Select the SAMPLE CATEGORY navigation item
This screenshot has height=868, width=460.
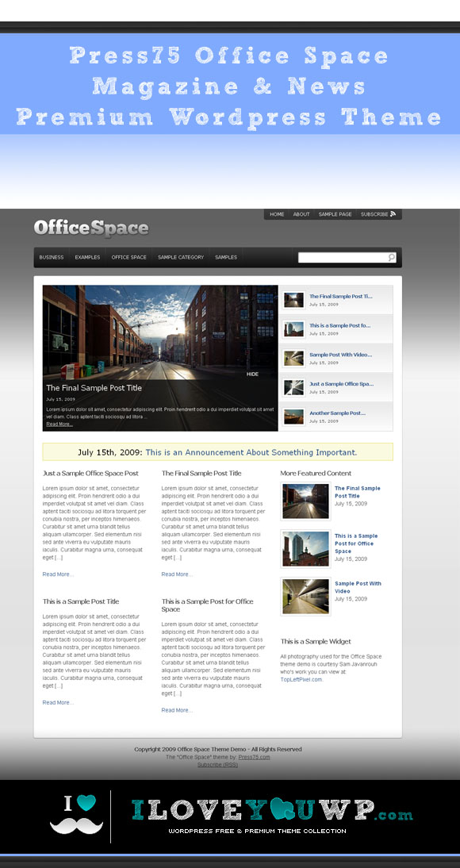[x=181, y=257]
